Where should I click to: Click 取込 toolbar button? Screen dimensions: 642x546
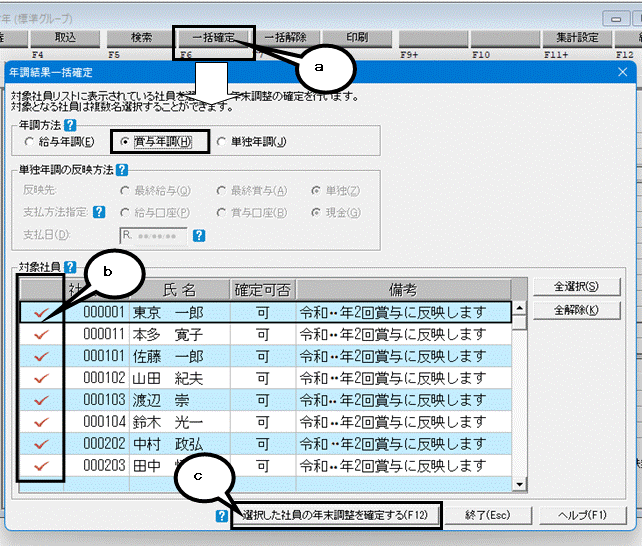tap(65, 38)
